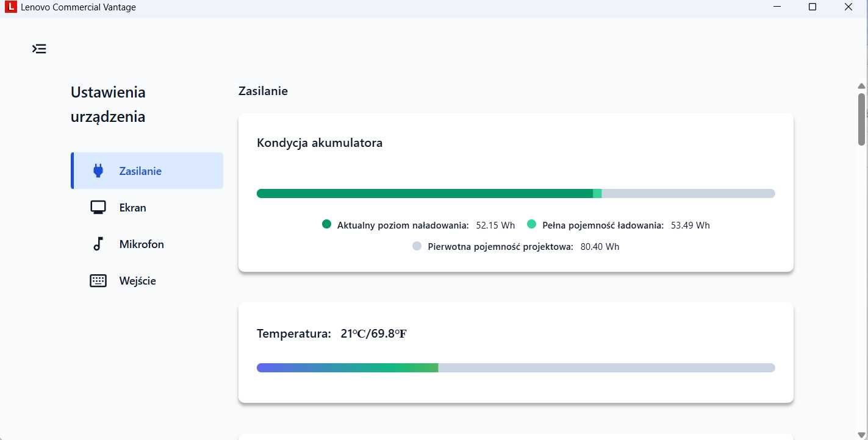
Task: Maximize the Lenovo Vantage window
Action: coord(812,7)
